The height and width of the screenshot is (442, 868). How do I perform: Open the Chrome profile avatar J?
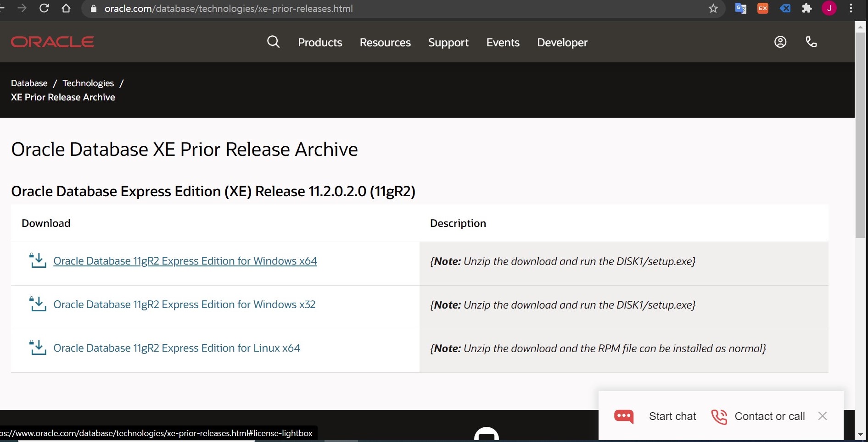[829, 8]
